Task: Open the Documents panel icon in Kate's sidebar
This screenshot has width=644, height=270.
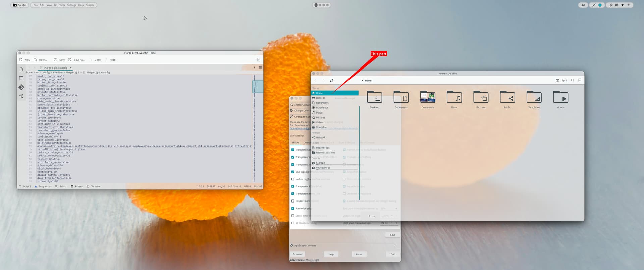Action: click(x=21, y=69)
